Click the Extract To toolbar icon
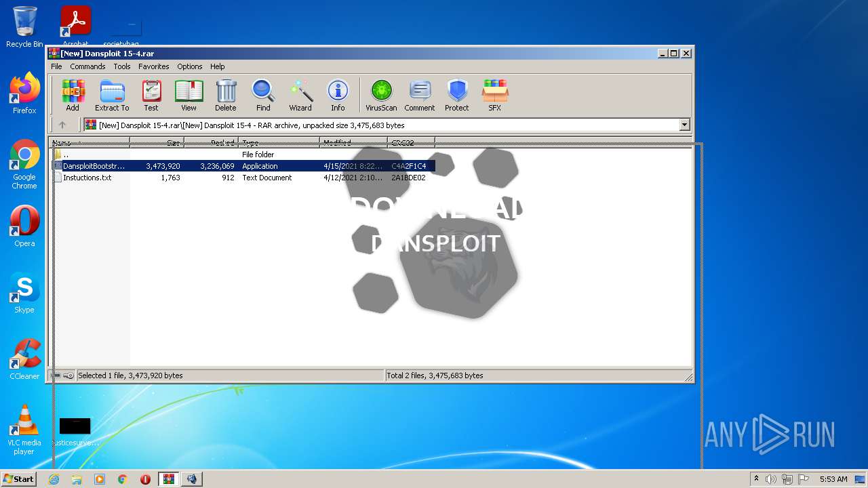 pos(112,95)
